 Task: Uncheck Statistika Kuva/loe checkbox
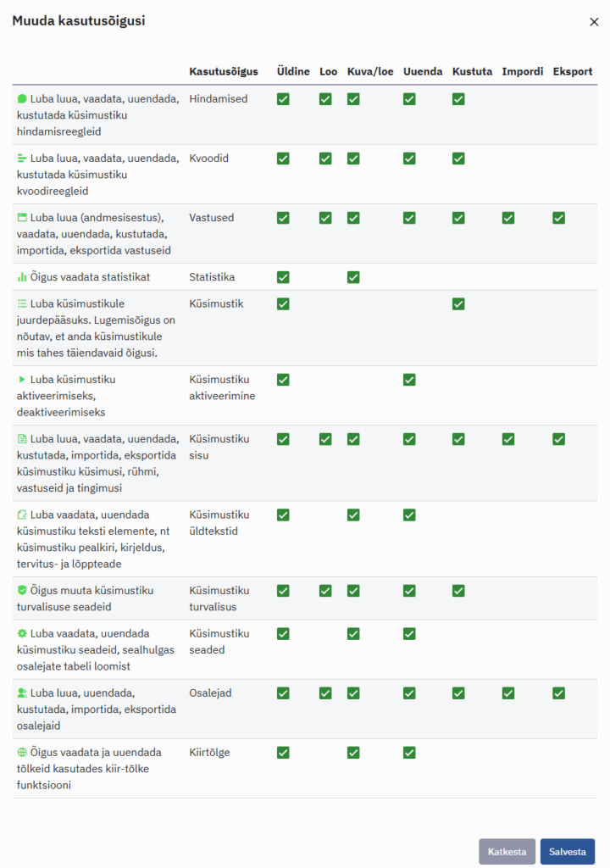coord(353,277)
